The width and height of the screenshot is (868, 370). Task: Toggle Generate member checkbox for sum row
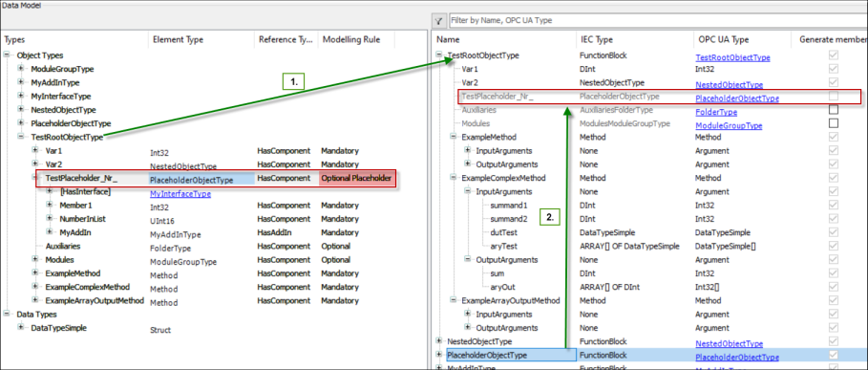833,273
